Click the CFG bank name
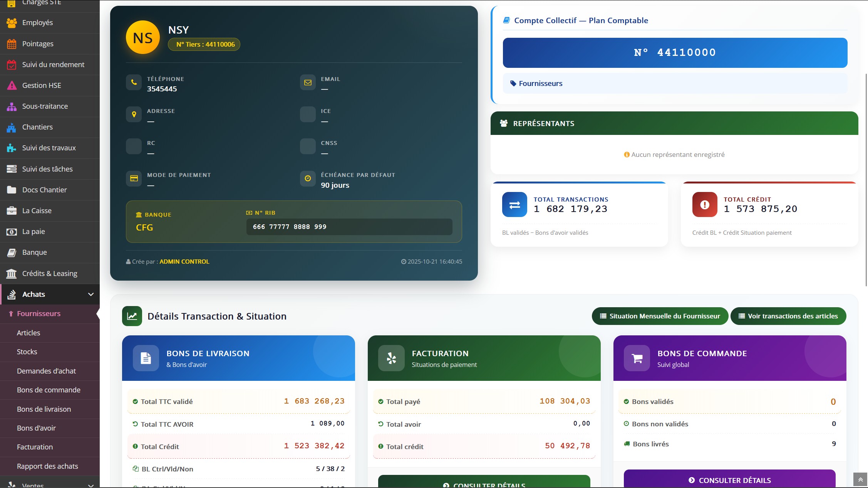This screenshot has height=488, width=868. pos(144,228)
